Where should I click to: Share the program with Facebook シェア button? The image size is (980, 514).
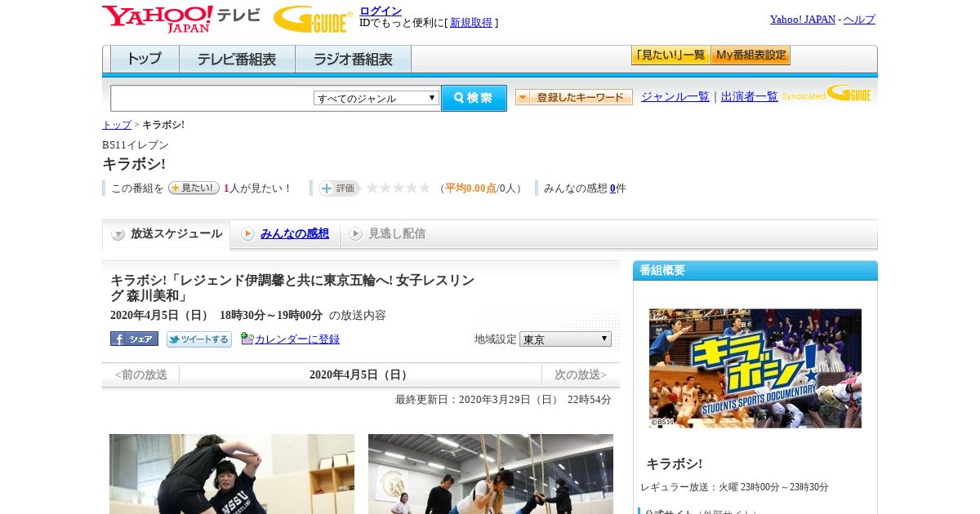pos(134,339)
